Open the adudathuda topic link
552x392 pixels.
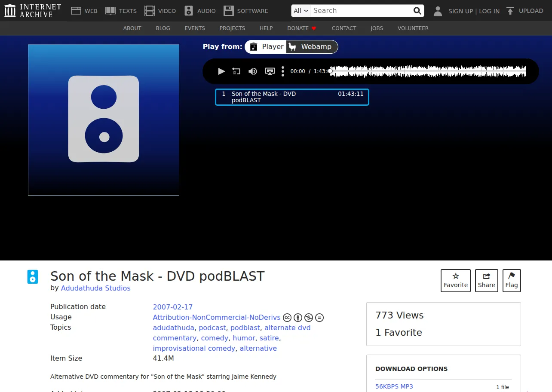click(x=173, y=328)
